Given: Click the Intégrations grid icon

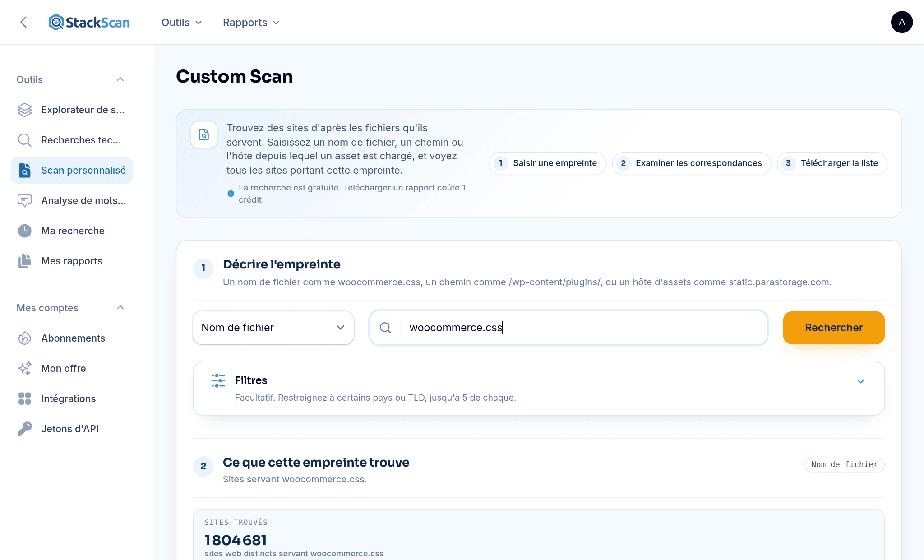Looking at the screenshot, I should tap(25, 398).
